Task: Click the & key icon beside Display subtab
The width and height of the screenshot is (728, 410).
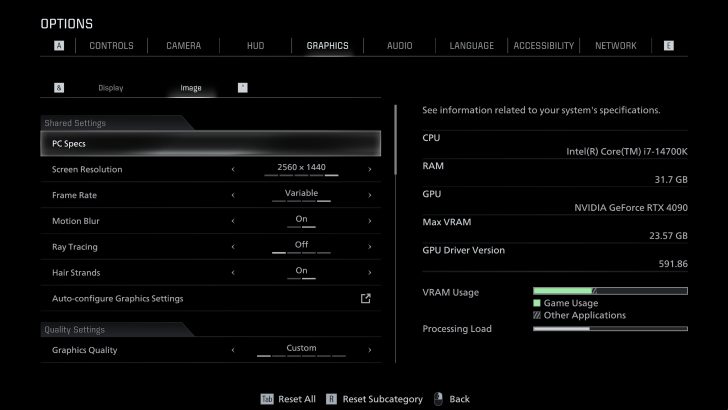Action: coord(59,88)
